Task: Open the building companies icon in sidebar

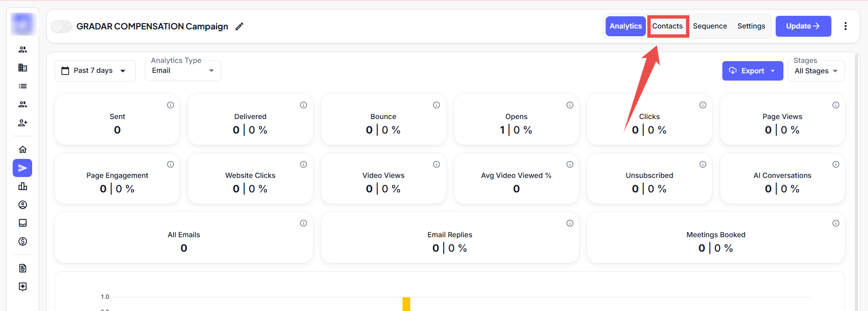Action: (x=23, y=68)
